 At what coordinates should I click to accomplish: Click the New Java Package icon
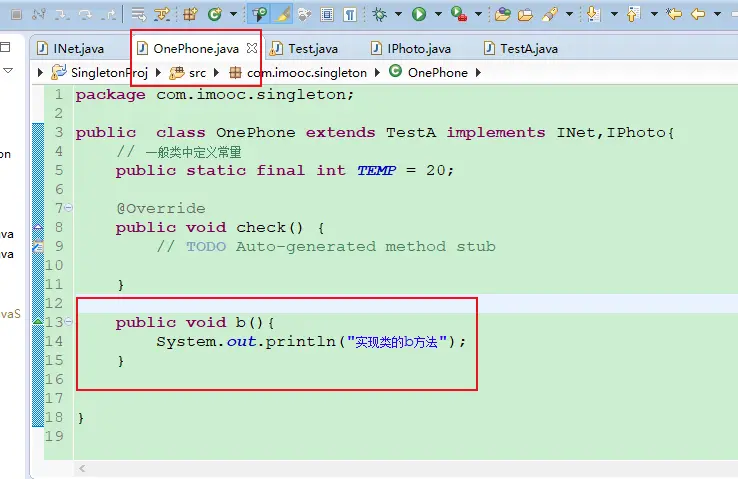(x=190, y=15)
